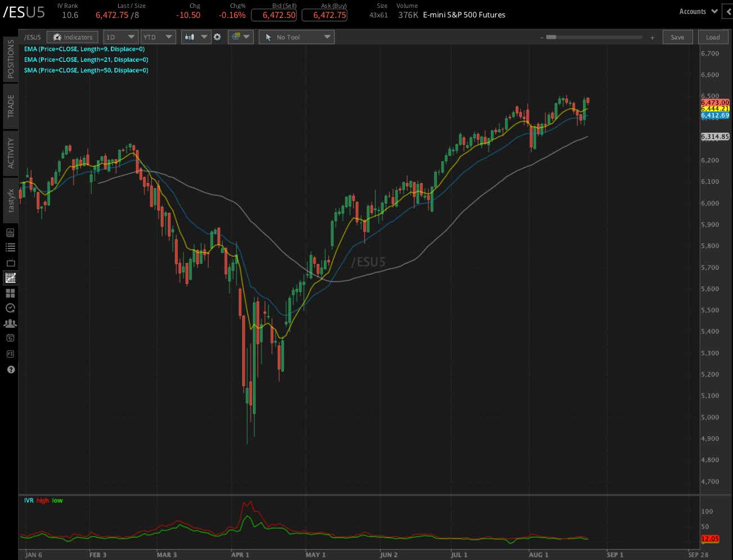733x560 pixels.
Task: Click the Save button
Action: (x=677, y=37)
